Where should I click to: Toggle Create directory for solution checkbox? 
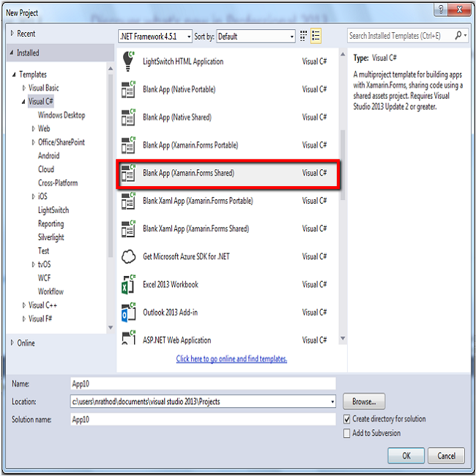[x=346, y=419]
